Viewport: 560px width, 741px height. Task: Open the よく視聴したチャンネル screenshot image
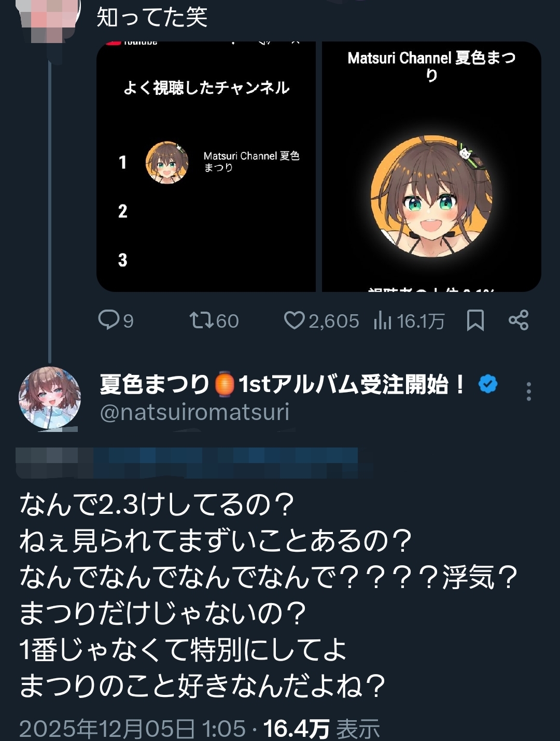pos(206,166)
